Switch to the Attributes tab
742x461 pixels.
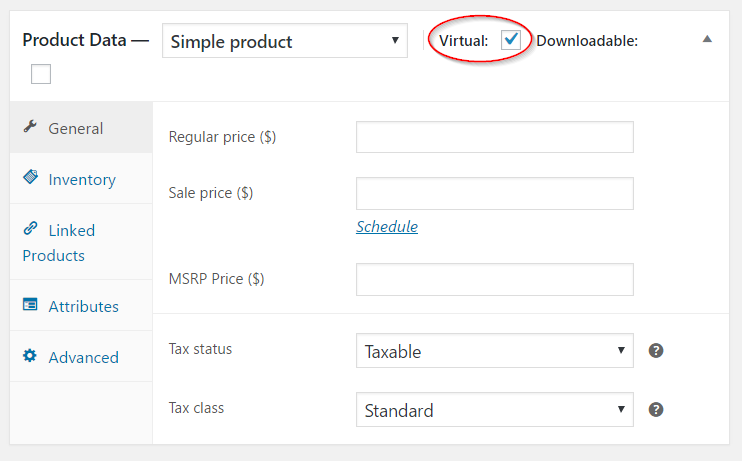tap(81, 305)
